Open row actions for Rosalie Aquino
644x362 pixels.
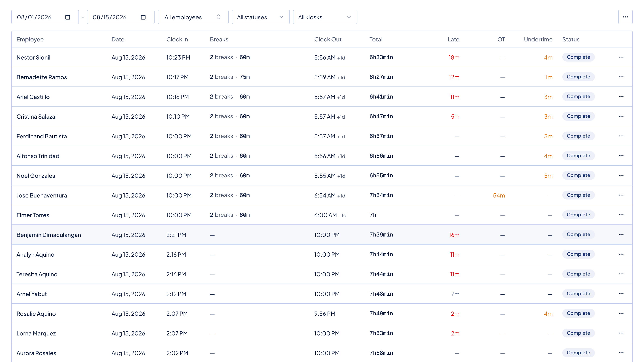[621, 314]
